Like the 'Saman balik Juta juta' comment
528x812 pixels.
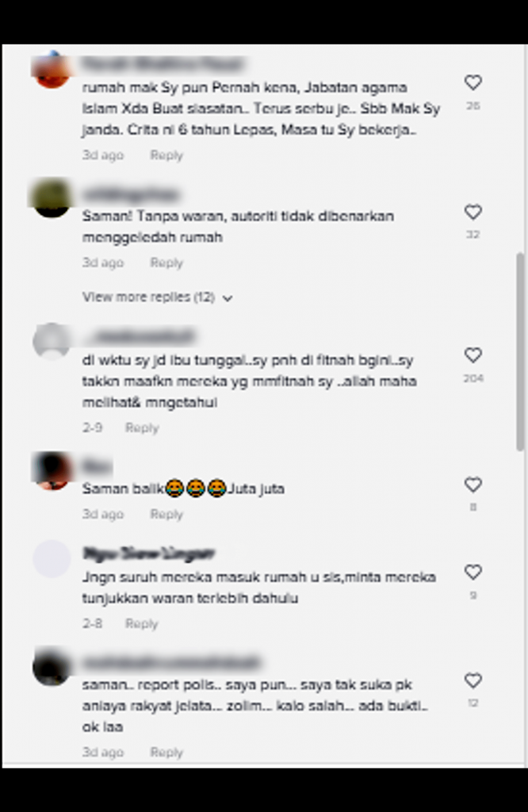pyautogui.click(x=473, y=485)
